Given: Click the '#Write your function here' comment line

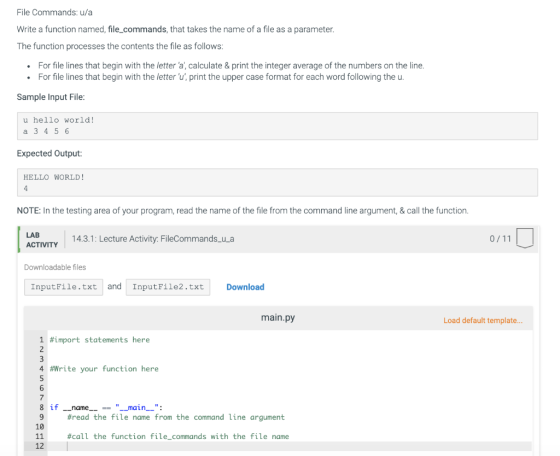Looking at the screenshot, I should pos(104,369).
